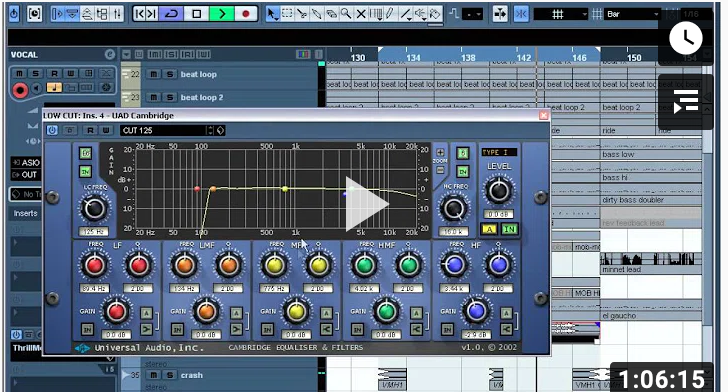Click the VOCAL inspector edit channel 'e' icon

tap(110, 55)
